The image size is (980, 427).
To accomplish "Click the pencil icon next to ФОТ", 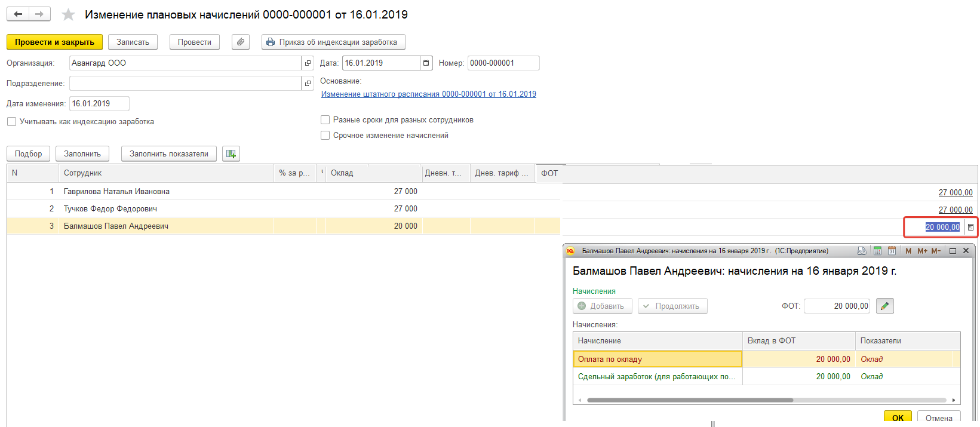I will 884,306.
